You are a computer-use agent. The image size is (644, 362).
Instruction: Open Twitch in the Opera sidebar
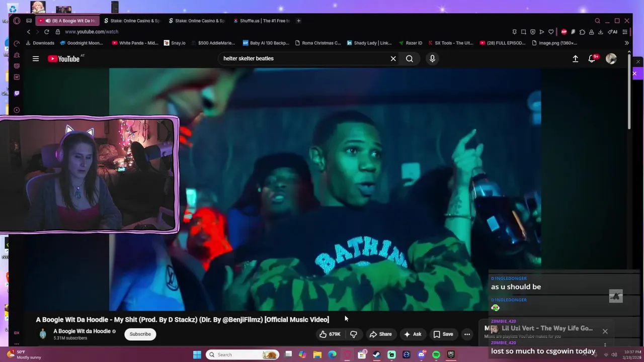click(17, 93)
